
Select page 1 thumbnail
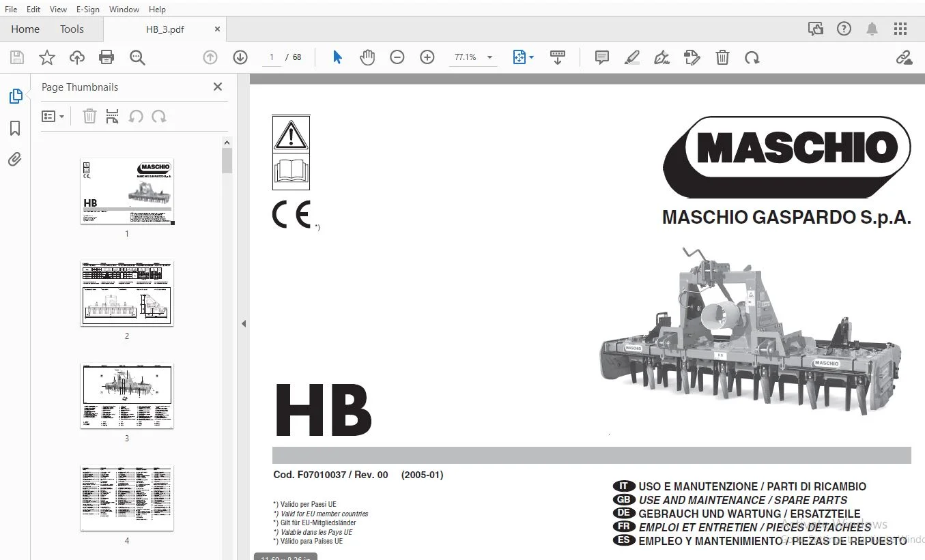pos(127,191)
